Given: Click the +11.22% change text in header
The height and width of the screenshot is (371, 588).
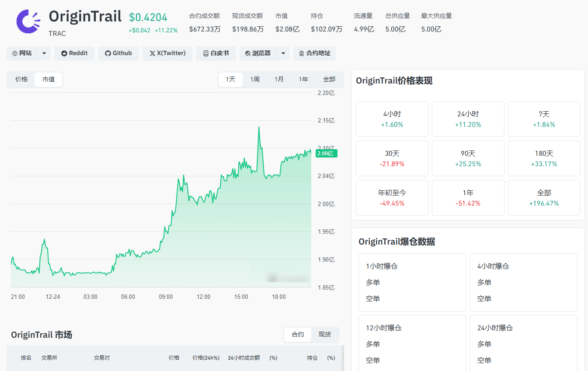Looking at the screenshot, I should 166,31.
